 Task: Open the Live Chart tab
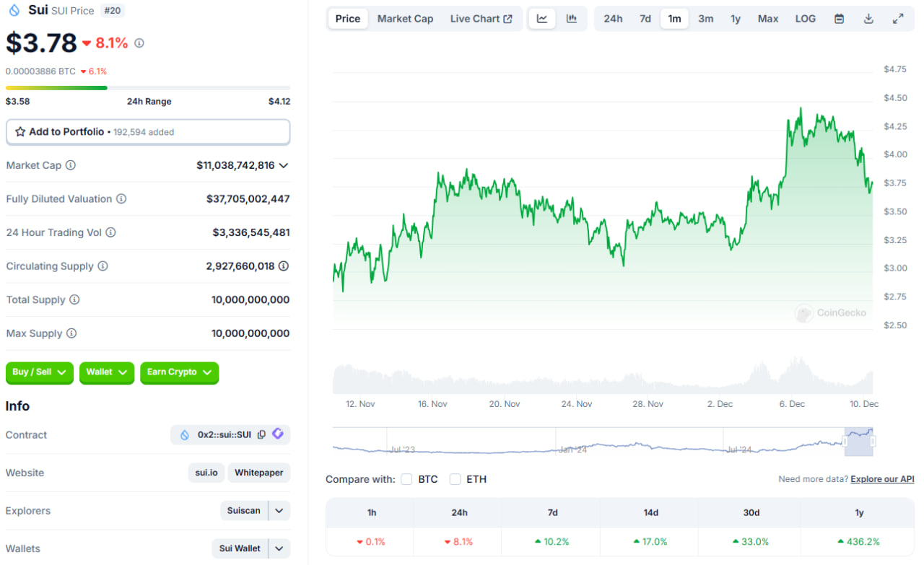click(481, 19)
